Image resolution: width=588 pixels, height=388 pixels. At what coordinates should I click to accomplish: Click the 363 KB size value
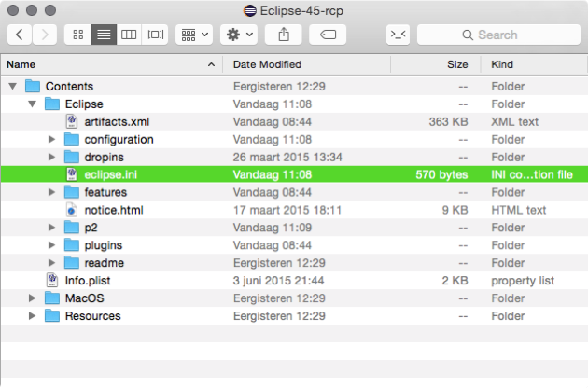point(449,122)
